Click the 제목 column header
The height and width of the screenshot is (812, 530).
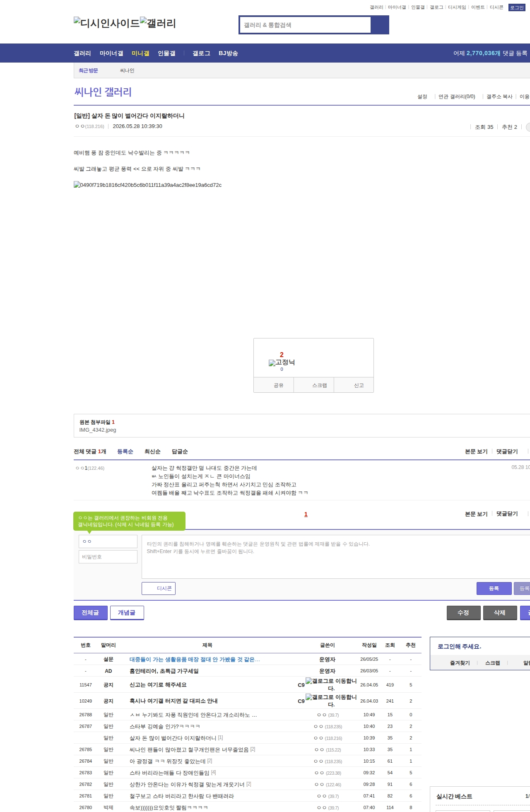[207, 645]
